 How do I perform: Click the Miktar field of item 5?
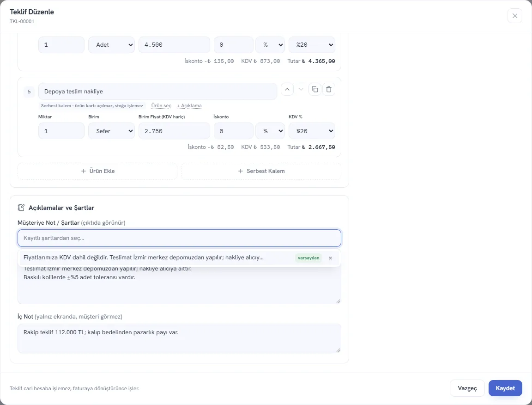61,131
